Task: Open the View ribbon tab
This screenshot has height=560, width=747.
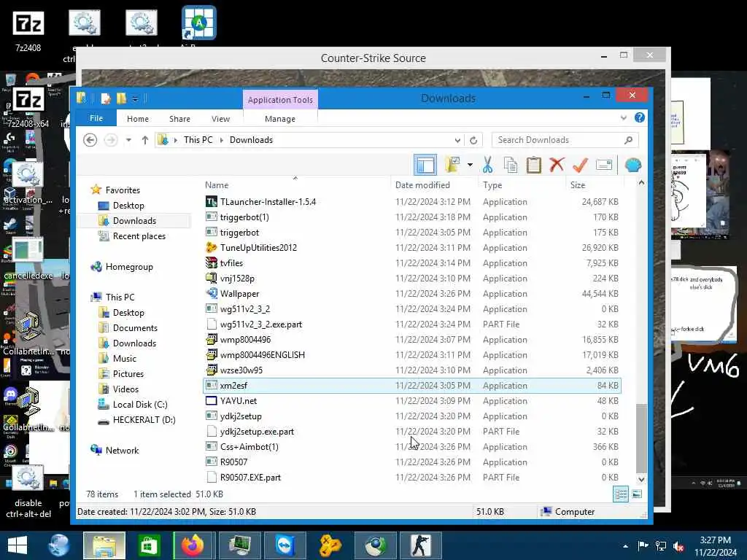Action: tap(220, 119)
